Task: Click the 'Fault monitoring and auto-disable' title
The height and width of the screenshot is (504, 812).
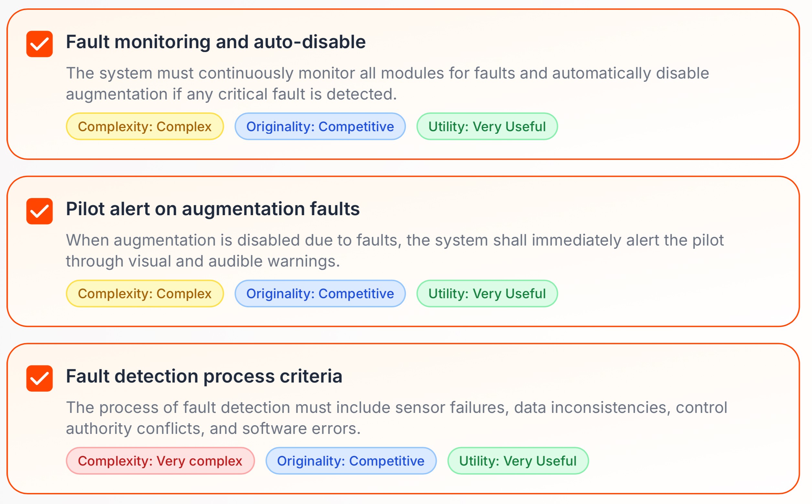Action: tap(215, 42)
